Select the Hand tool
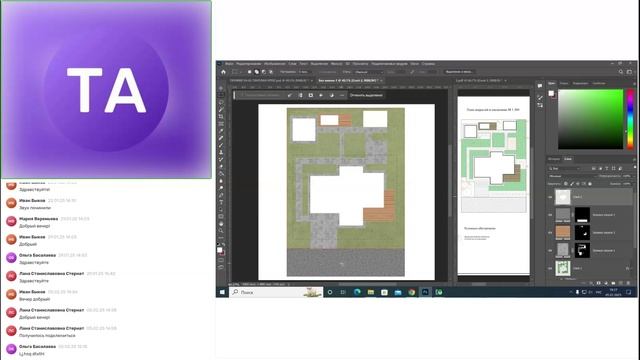 [x=221, y=223]
